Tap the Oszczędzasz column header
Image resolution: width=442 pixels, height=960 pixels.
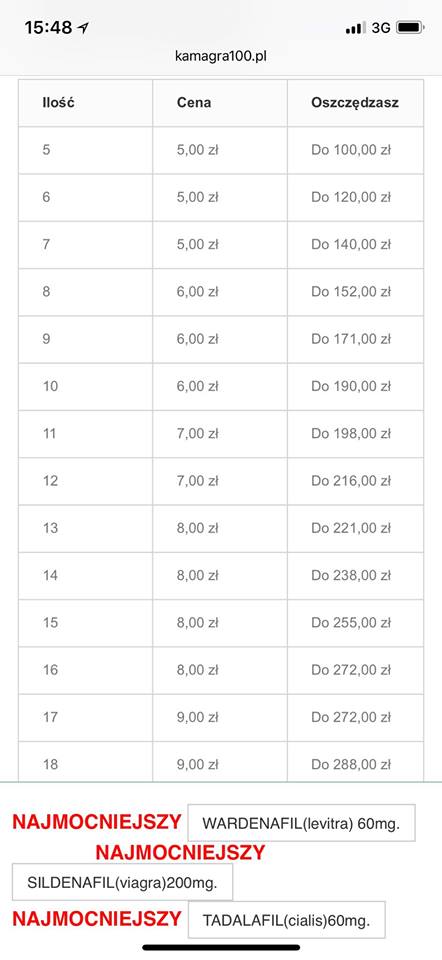(x=356, y=103)
